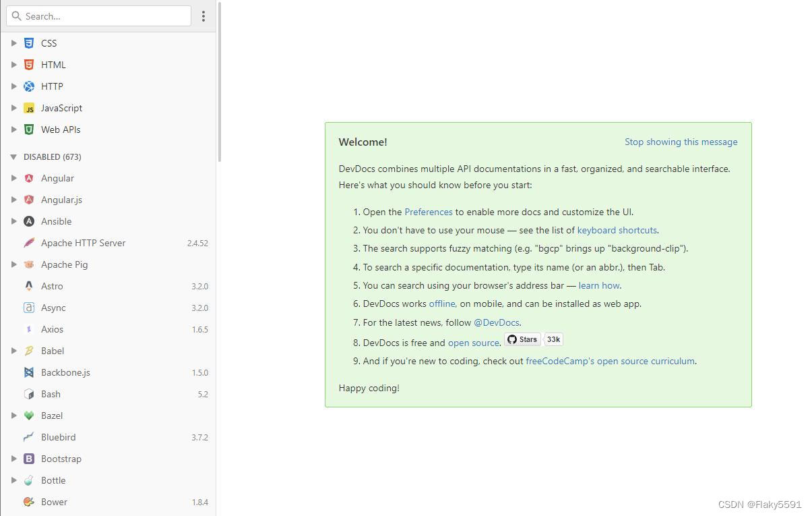Click the open source link
812x516 pixels.
click(x=474, y=343)
